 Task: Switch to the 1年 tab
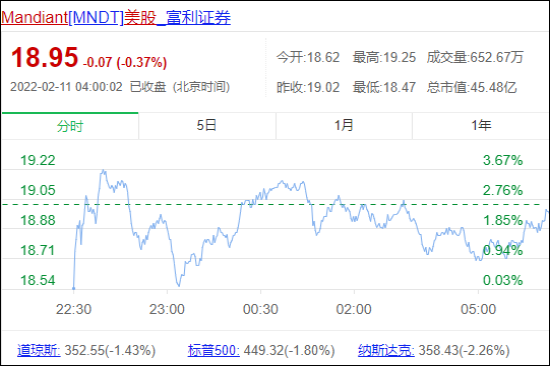click(x=481, y=126)
